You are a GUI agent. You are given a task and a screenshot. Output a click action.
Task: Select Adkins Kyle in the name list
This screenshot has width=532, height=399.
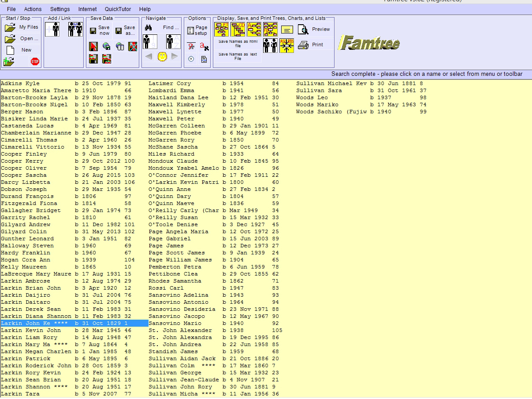click(74, 83)
